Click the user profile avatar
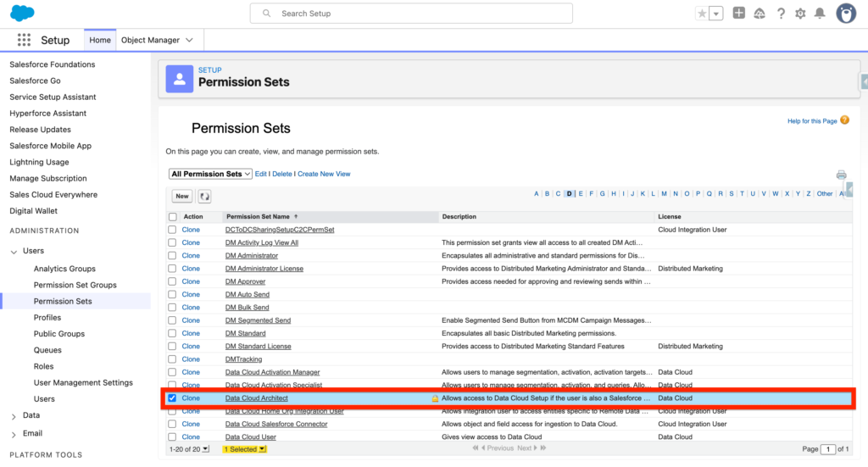Viewport: 868px width, 467px height. (846, 14)
